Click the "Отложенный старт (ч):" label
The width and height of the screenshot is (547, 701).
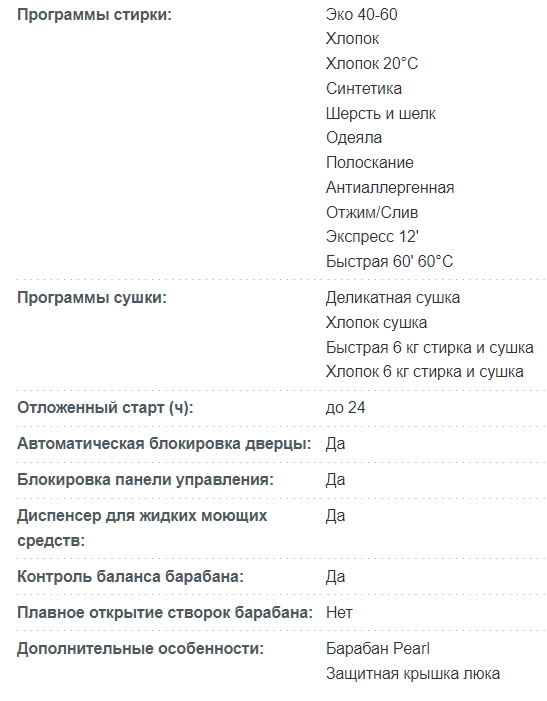tap(105, 408)
